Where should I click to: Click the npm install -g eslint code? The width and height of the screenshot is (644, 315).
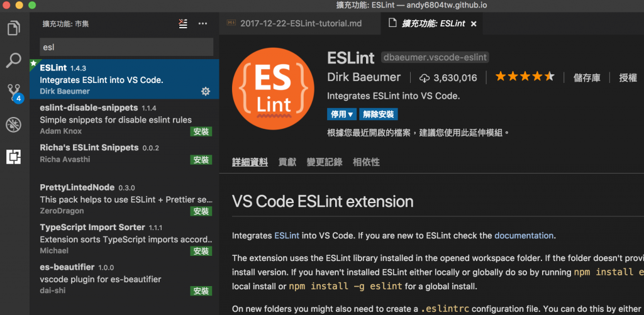pos(346,286)
